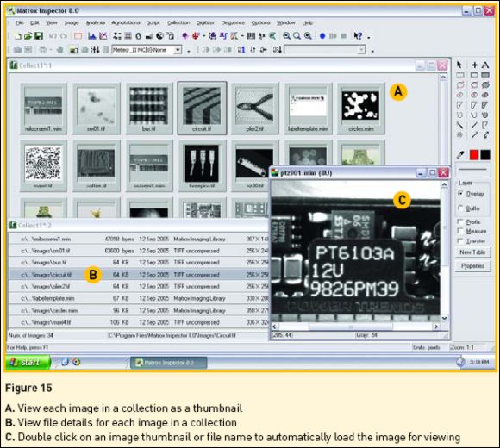Click Matrox Inspector 8.0 taskbar button
The height and width of the screenshot is (448, 500).
coord(168,363)
